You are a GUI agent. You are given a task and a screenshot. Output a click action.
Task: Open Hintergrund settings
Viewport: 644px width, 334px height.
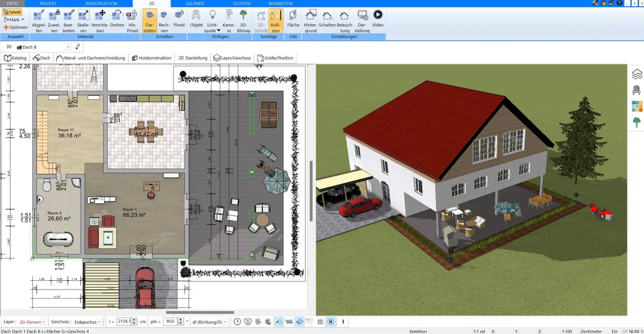point(311,20)
